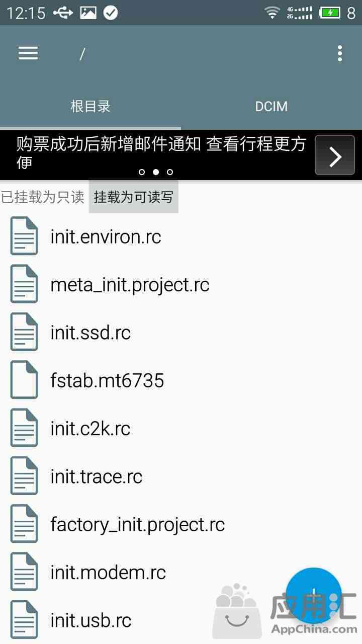Tap the init.trace.rc document icon
Viewport: 362px width, 644px height.
pos(24,476)
